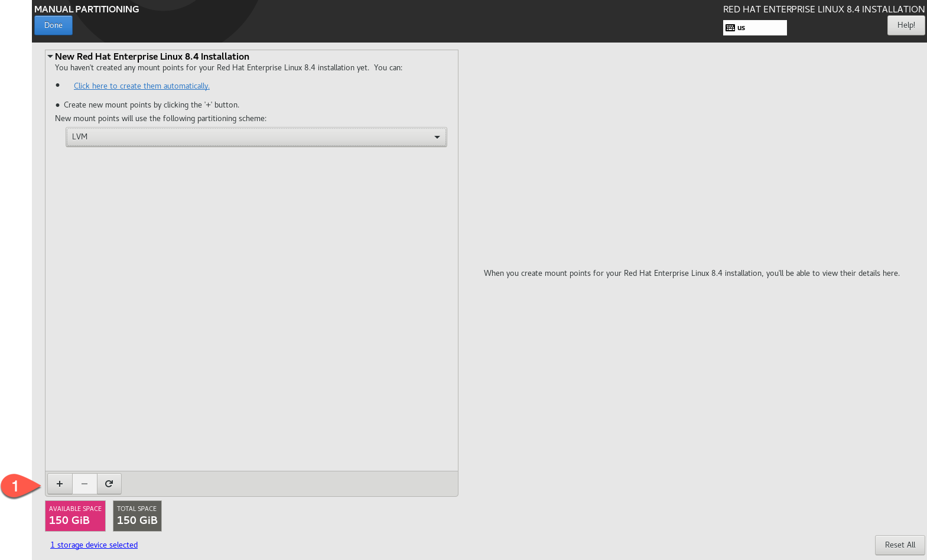Image resolution: width=927 pixels, height=560 pixels.
Task: Click the Done button
Action: tap(53, 25)
